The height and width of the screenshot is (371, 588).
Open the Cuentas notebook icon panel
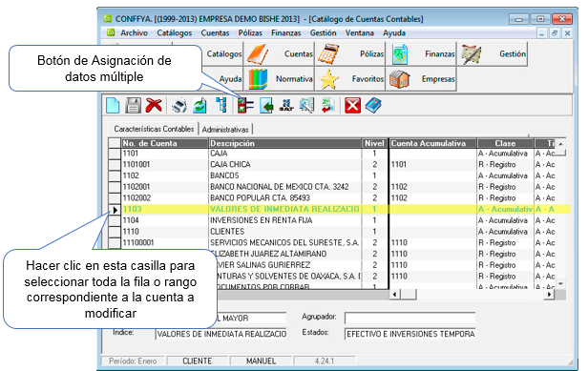280,54
